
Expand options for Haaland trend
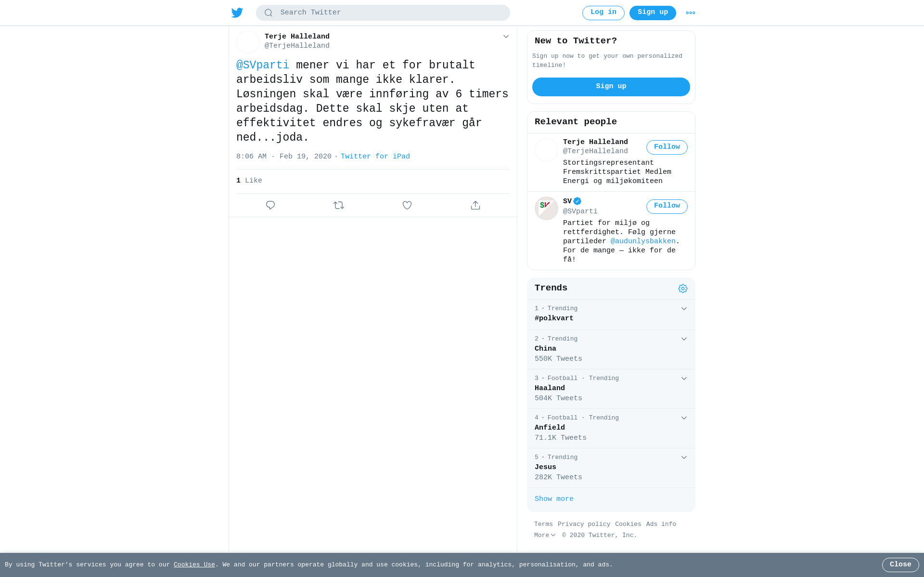684,379
